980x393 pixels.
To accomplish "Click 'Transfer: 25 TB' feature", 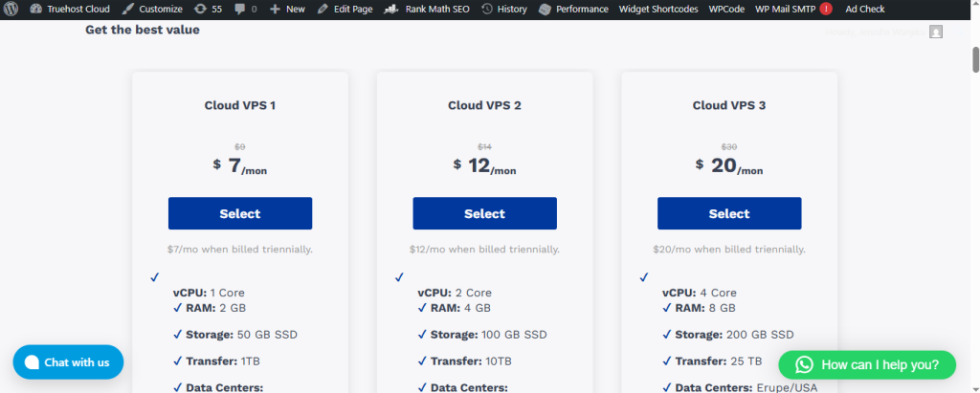I will click(712, 361).
